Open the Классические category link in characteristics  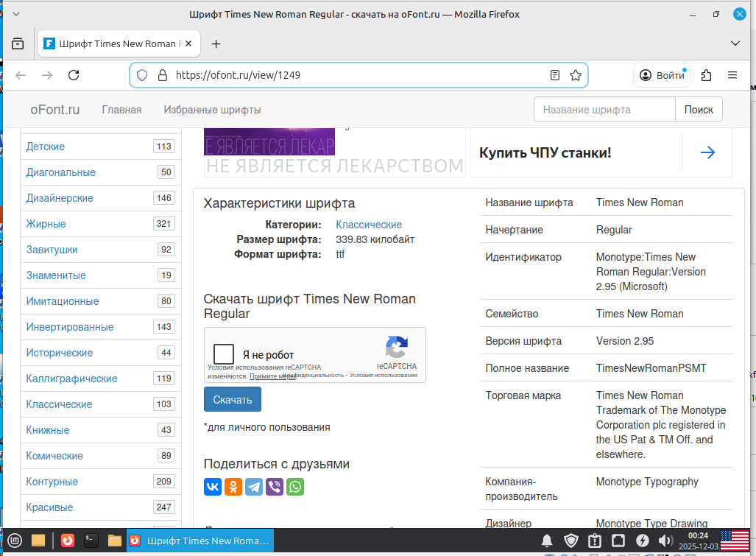pyautogui.click(x=369, y=225)
